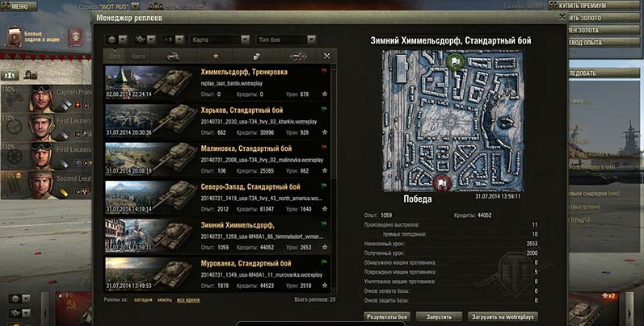Click the red base flag on minimap

441,183
